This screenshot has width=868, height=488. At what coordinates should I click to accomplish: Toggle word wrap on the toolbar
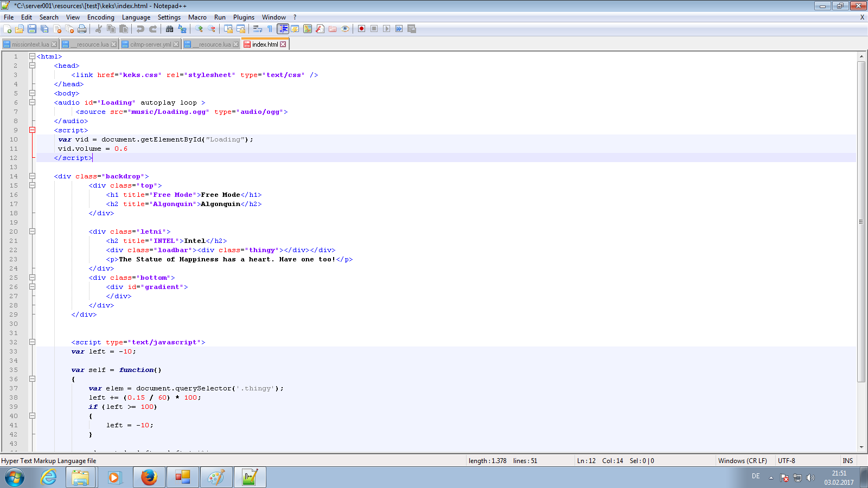(x=257, y=29)
